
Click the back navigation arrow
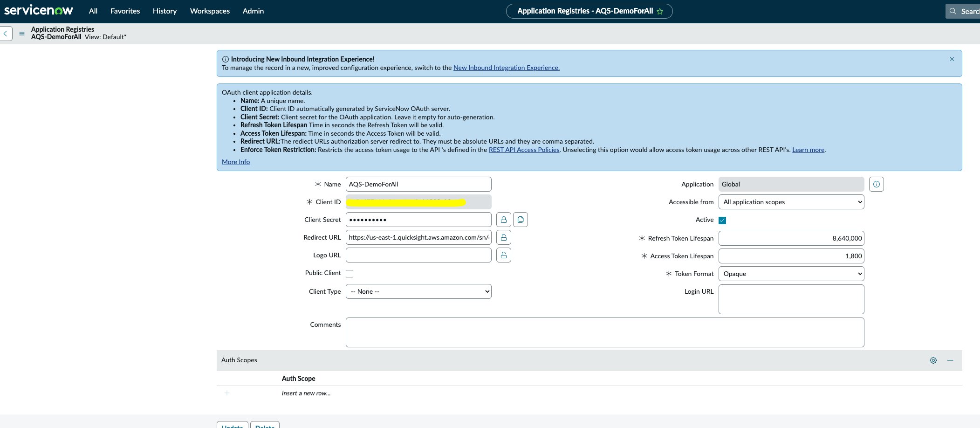5,33
